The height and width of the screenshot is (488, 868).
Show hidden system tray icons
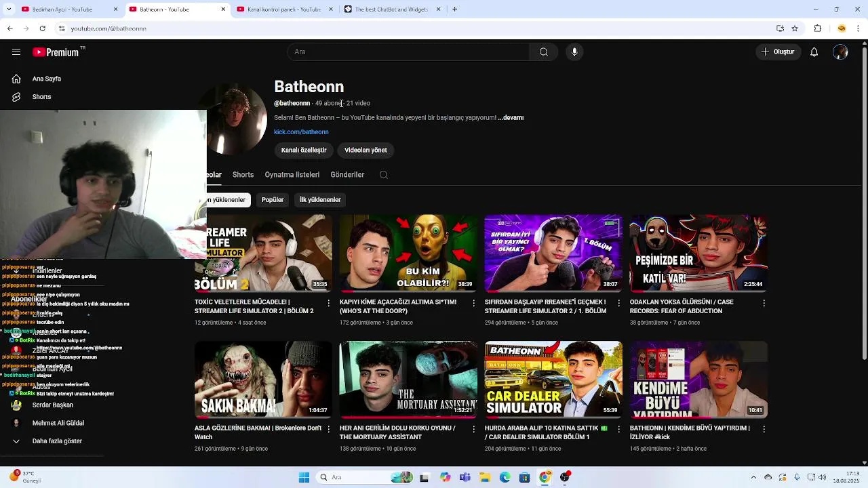coord(753,477)
